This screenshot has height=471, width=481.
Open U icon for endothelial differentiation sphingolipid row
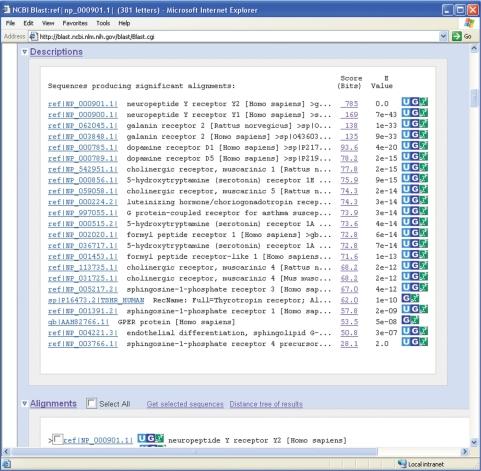point(406,331)
